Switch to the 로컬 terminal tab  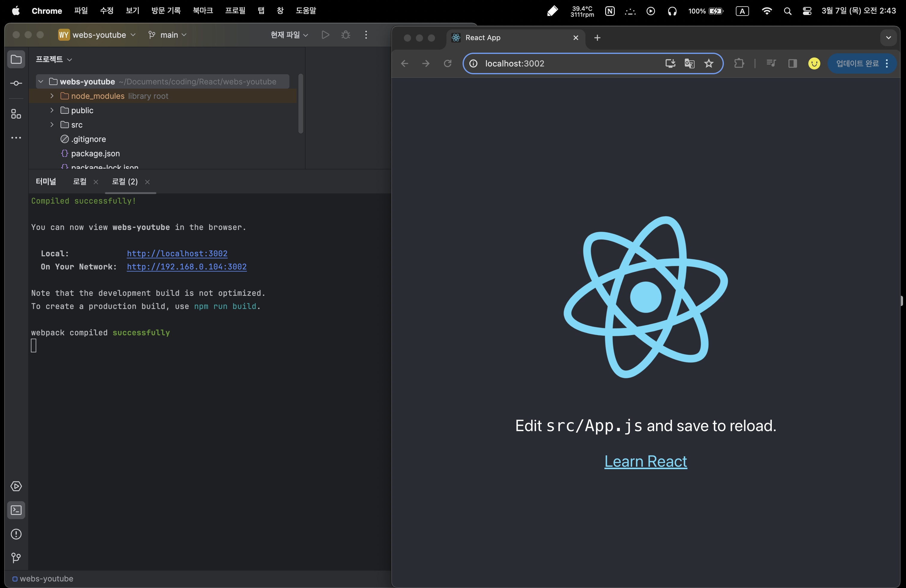coord(80,182)
